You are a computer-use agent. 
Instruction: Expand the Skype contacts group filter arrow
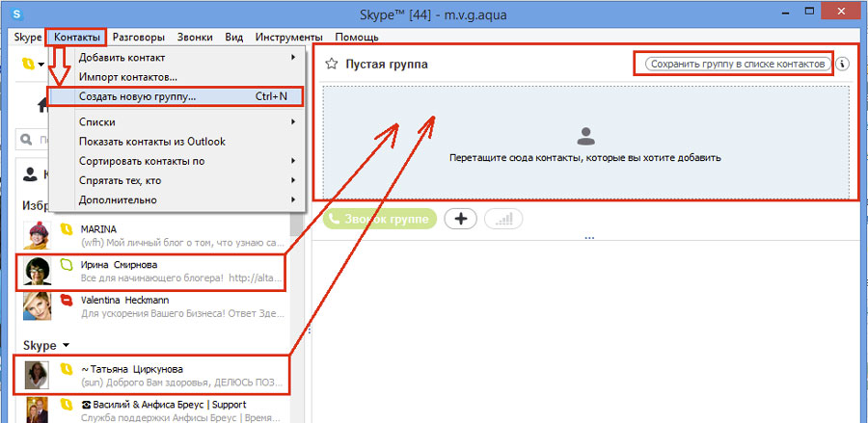[x=66, y=345]
